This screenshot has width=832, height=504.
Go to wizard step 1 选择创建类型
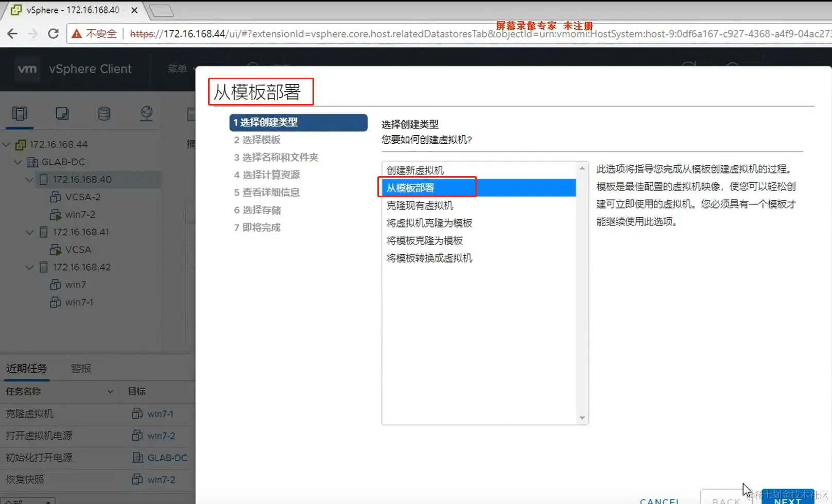[299, 122]
